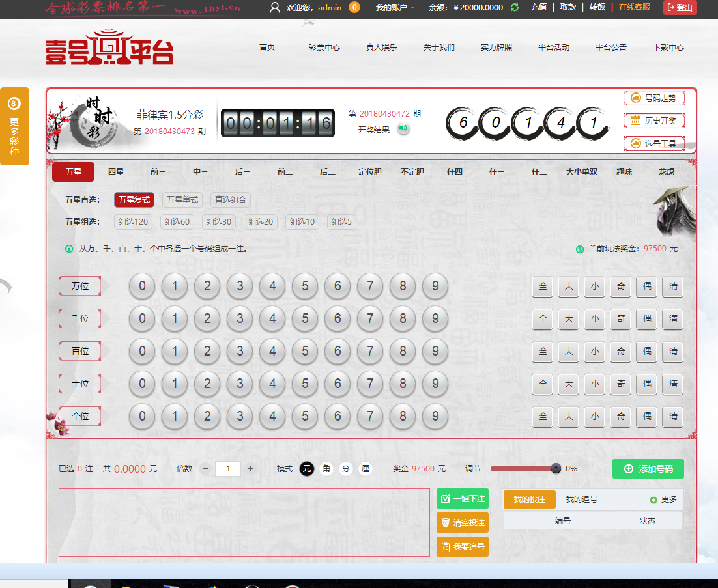Select 厘 betting mode
Image resolution: width=718 pixels, height=588 pixels.
click(366, 469)
